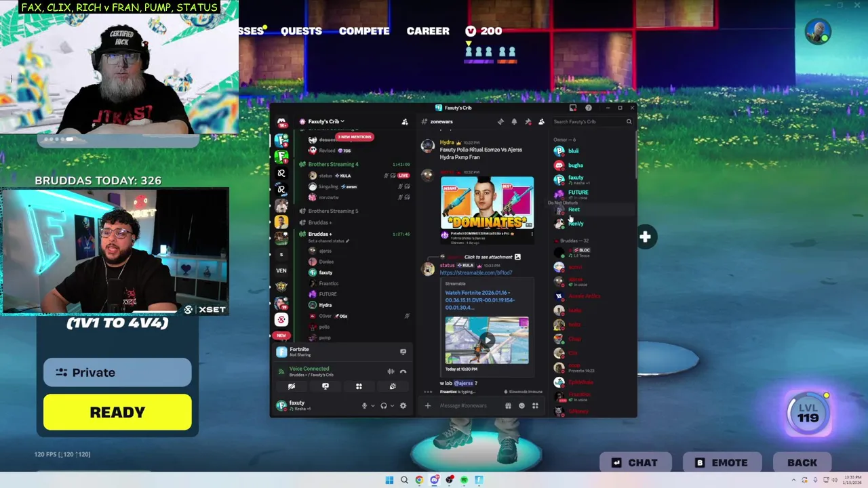Turn on camera in voice panel
868x488 pixels.
292,386
